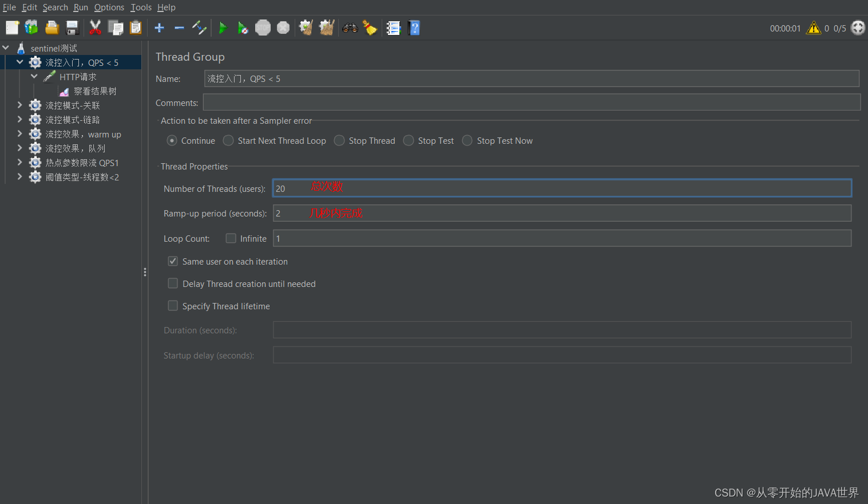Image resolution: width=868 pixels, height=504 pixels.
Task: Clear results with the Clear icon
Action: tap(306, 27)
